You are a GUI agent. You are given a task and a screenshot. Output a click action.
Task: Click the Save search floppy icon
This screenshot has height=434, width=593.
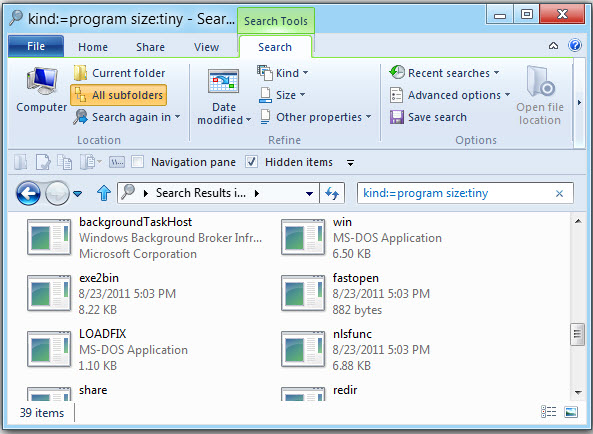pos(397,117)
